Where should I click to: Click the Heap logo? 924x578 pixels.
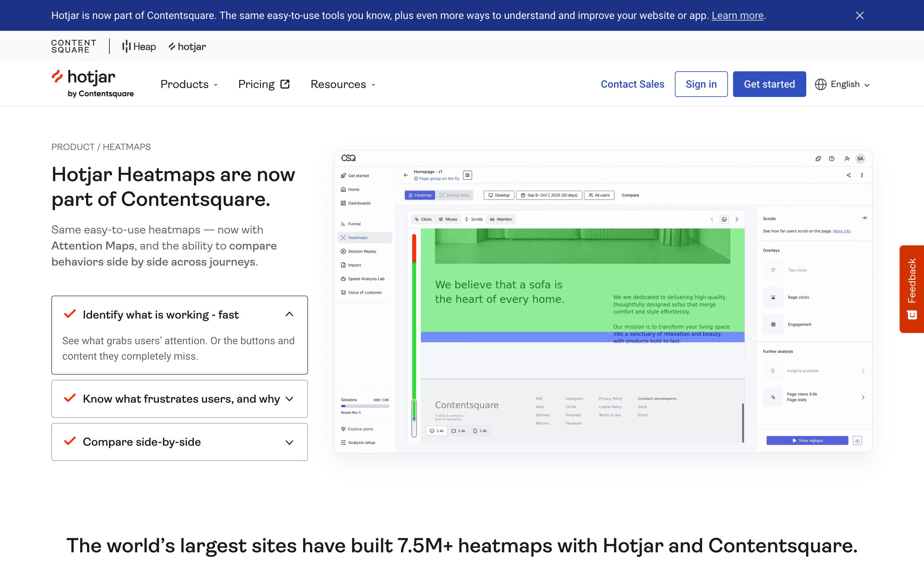coord(139,47)
